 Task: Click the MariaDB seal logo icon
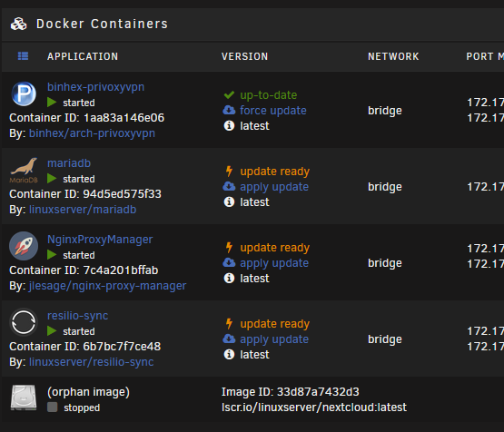pos(24,171)
